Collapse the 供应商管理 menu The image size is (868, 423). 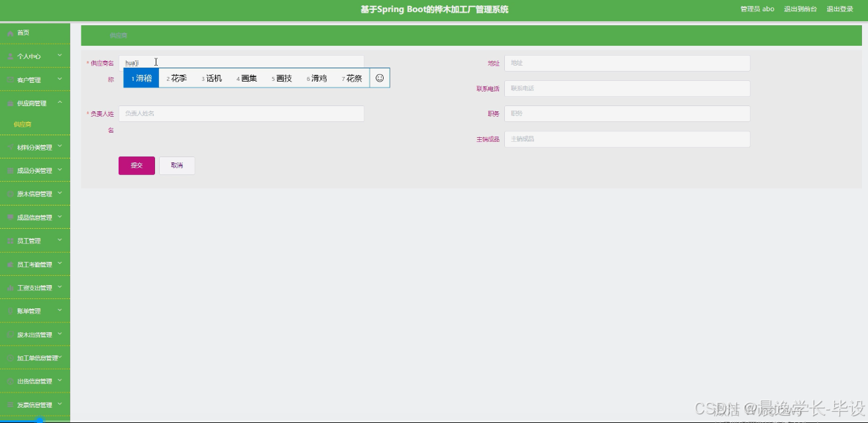click(x=34, y=103)
